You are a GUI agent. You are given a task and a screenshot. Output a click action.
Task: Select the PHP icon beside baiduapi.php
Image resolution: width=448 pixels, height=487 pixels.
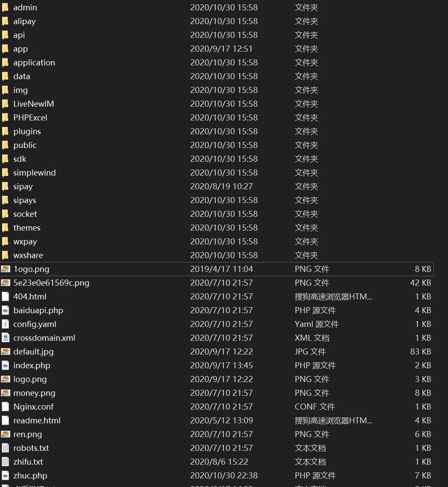point(5,311)
